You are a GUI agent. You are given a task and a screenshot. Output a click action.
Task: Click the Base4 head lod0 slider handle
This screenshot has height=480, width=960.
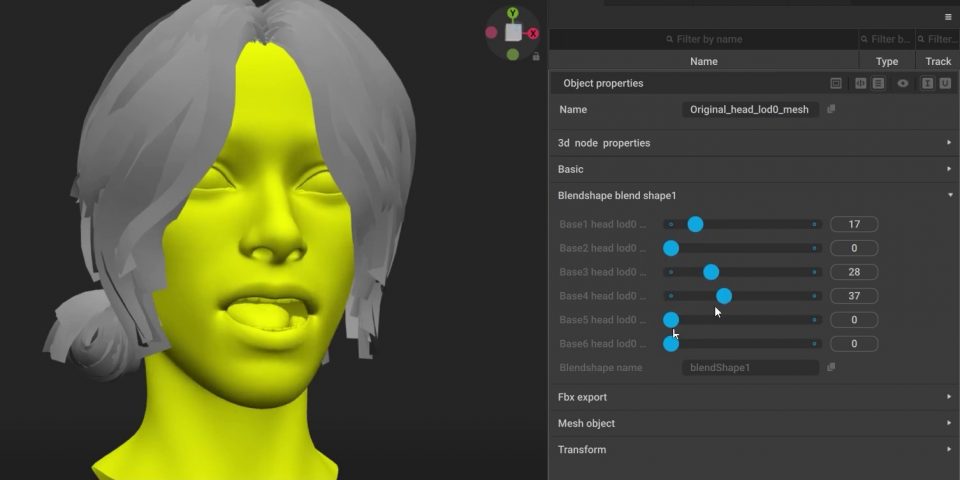click(724, 296)
